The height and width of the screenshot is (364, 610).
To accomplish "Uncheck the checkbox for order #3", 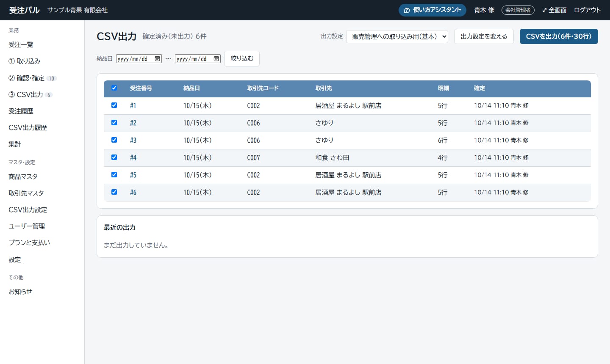I will click(114, 140).
